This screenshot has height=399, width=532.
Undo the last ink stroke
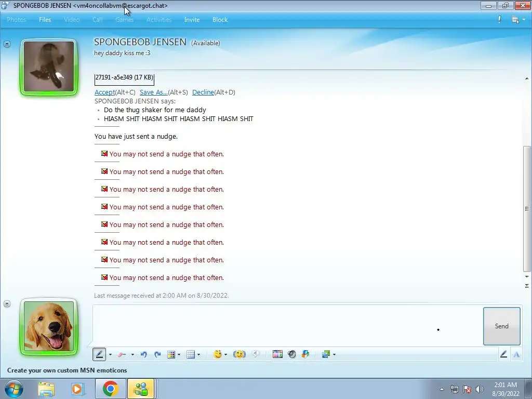(143, 354)
